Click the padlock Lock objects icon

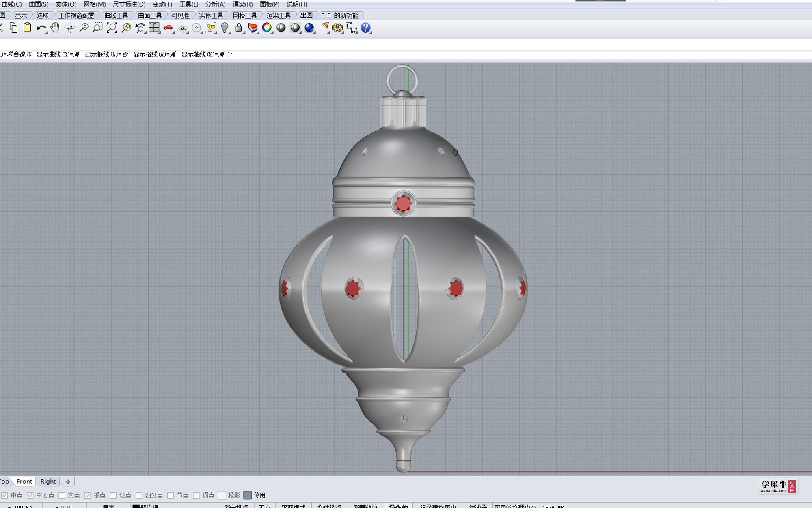(239, 28)
